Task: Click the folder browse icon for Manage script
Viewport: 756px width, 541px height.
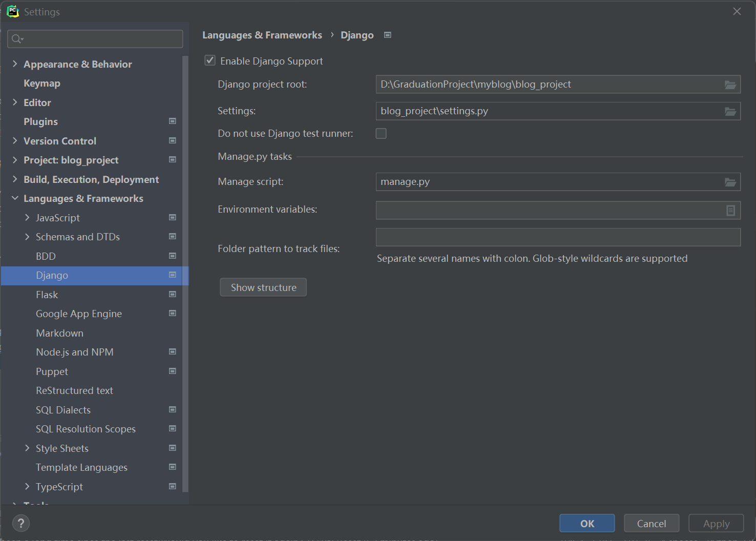Action: [730, 182]
